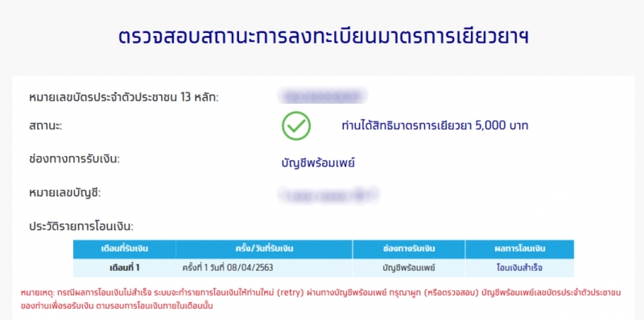644x320 pixels.
Task: Click the ช่องทางรับเงิน column header
Action: (409, 248)
